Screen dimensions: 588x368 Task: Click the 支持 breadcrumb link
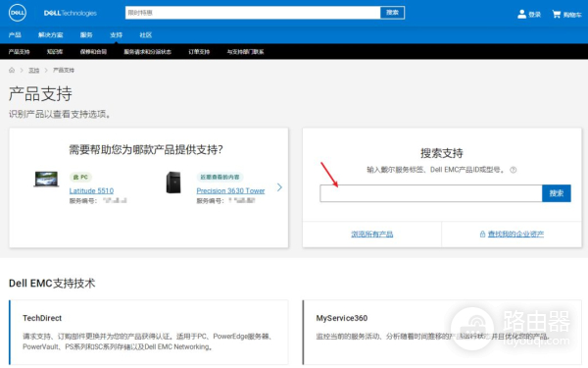pyautogui.click(x=34, y=71)
